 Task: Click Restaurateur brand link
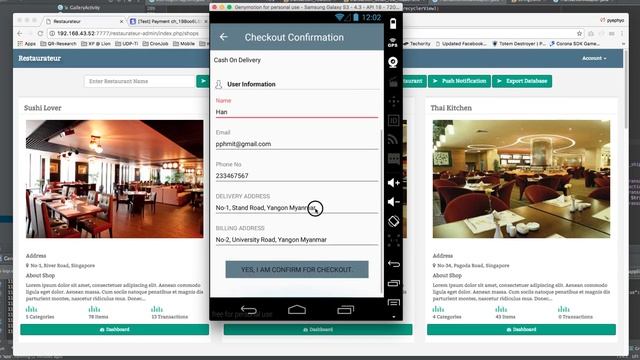(x=40, y=58)
